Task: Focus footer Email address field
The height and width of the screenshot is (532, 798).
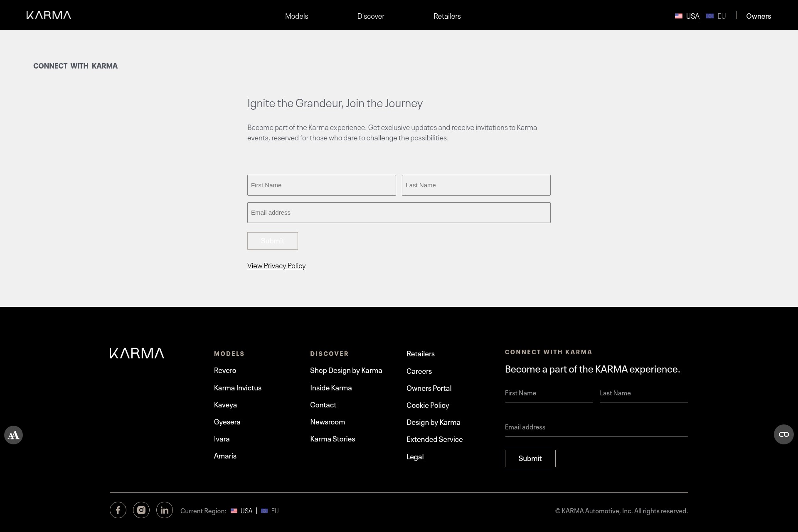Action: tap(596, 427)
